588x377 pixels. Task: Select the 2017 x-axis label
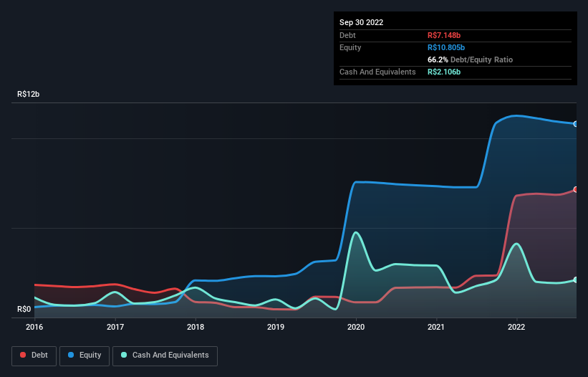tap(115, 327)
